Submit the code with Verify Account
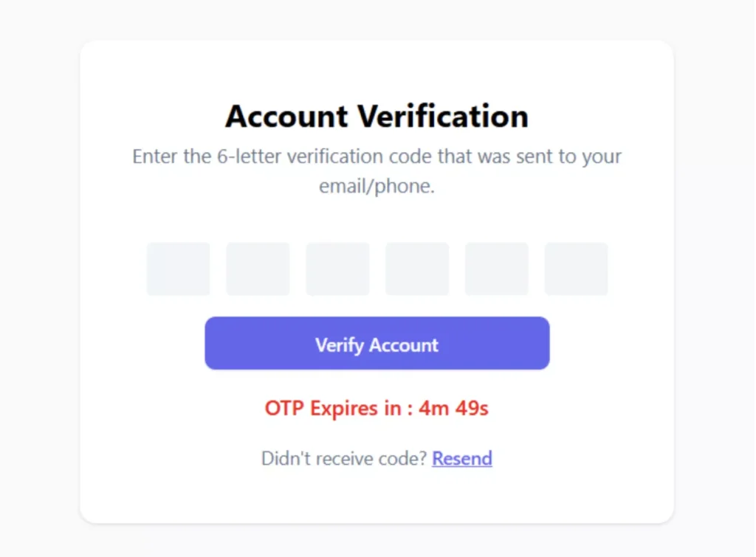 pyautogui.click(x=377, y=343)
